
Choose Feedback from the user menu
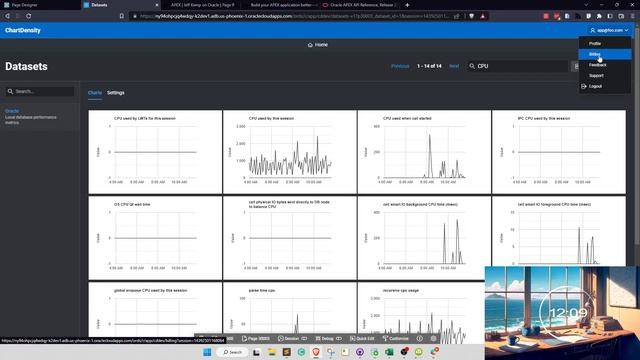(x=605, y=65)
